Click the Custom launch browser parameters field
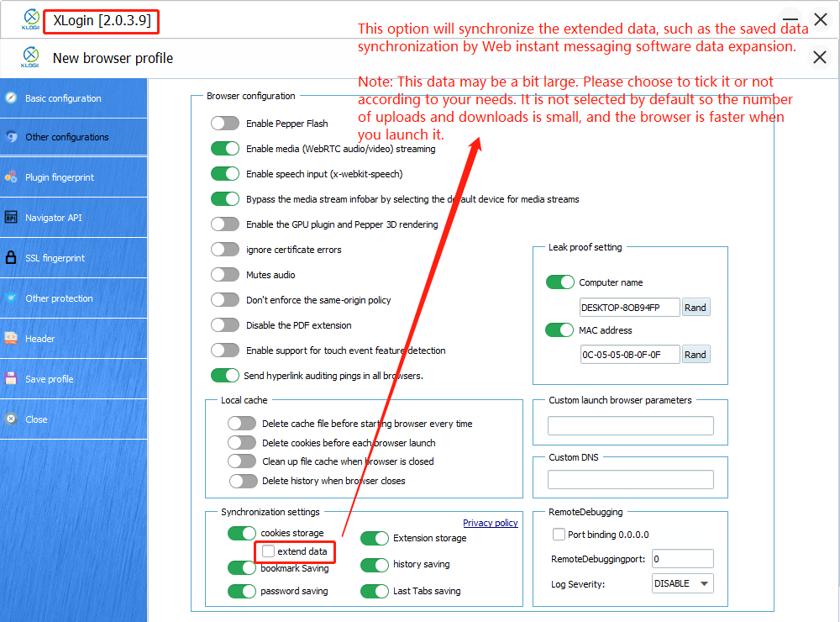This screenshot has height=622, width=840. tap(631, 425)
